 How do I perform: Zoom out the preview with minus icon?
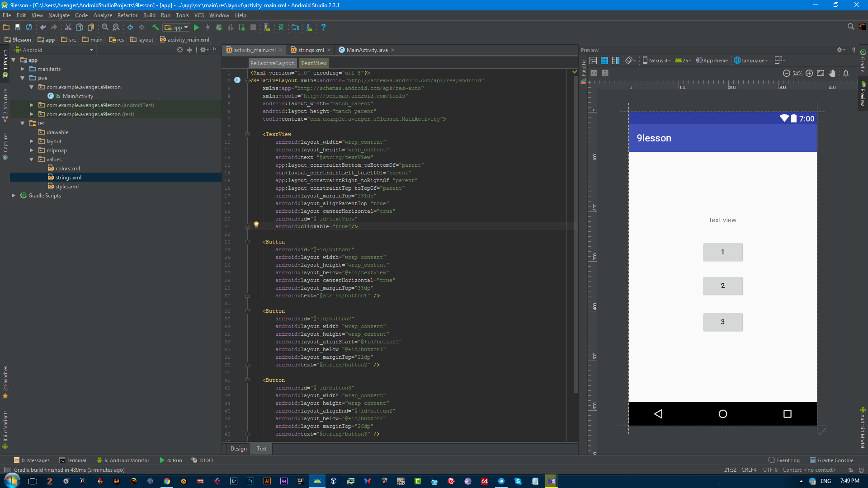pos(787,73)
